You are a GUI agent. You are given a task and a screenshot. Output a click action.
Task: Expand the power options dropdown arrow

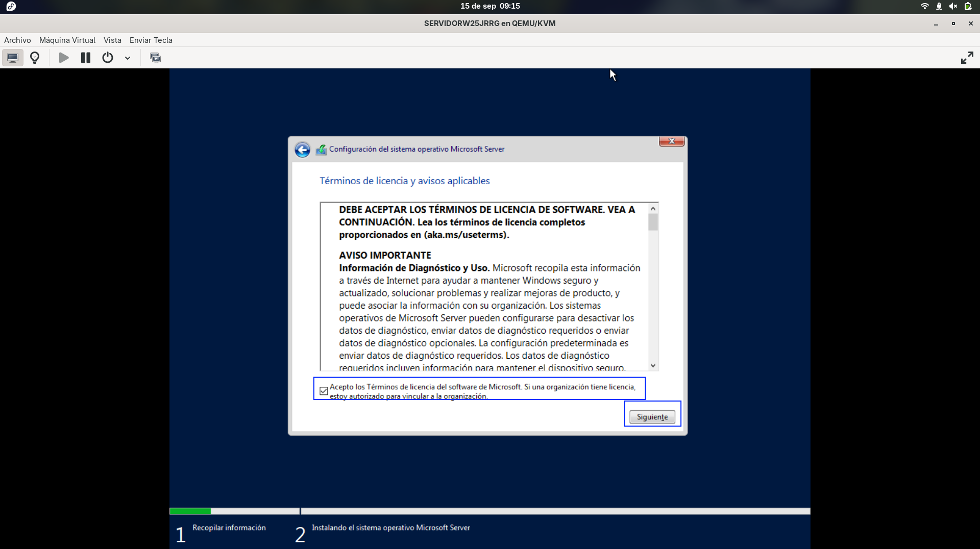click(x=128, y=58)
